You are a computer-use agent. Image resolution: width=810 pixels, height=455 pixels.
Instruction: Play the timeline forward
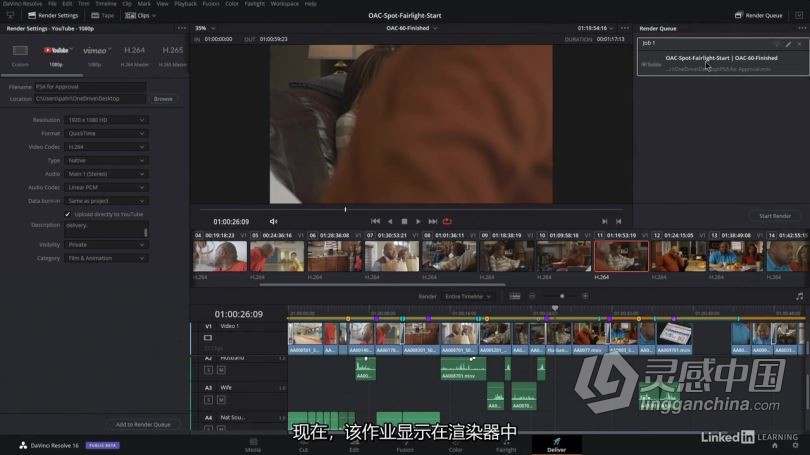[x=418, y=221]
